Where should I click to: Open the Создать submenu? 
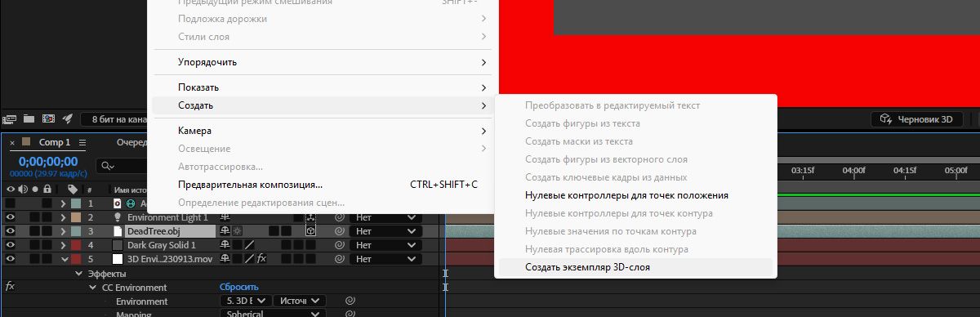(323, 105)
